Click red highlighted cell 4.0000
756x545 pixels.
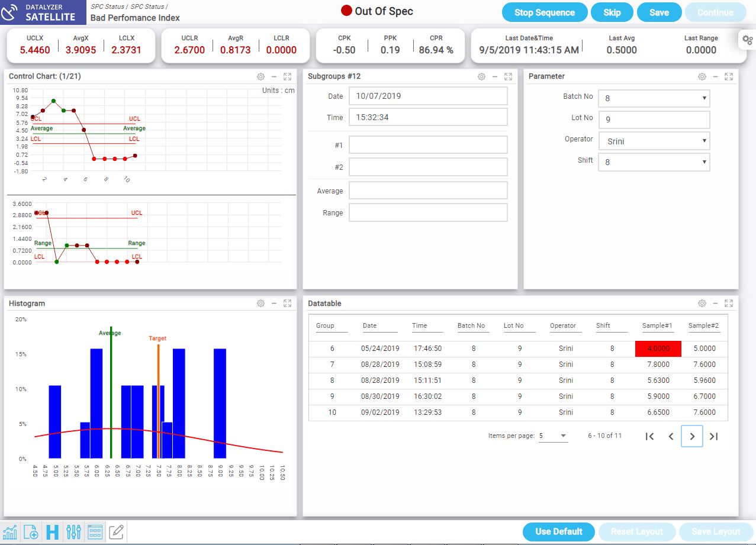click(658, 349)
